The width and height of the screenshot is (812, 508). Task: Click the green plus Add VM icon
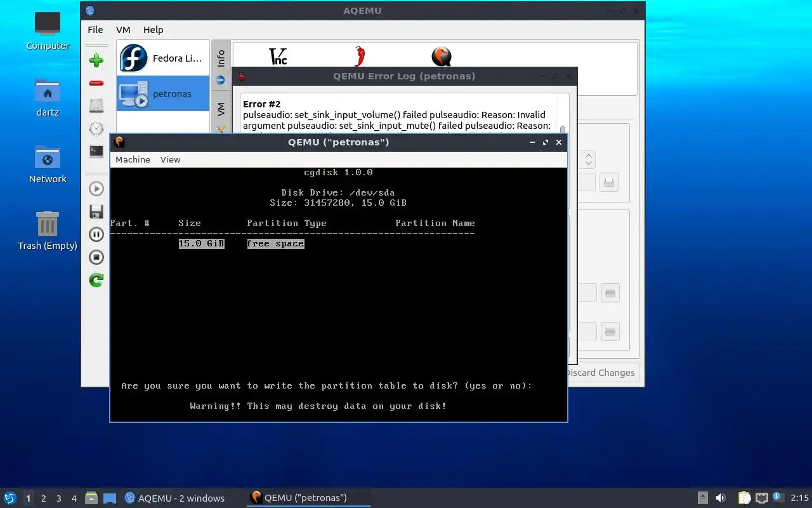(x=96, y=60)
